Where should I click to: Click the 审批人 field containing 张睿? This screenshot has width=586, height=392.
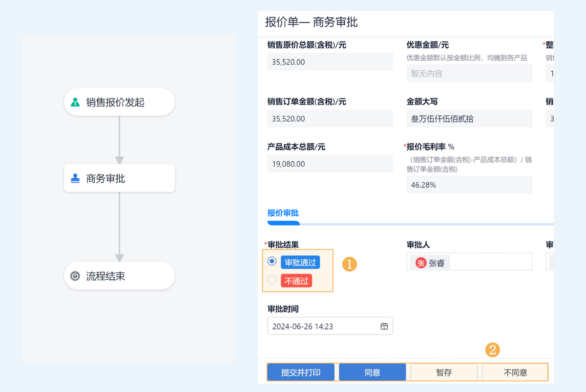point(469,262)
